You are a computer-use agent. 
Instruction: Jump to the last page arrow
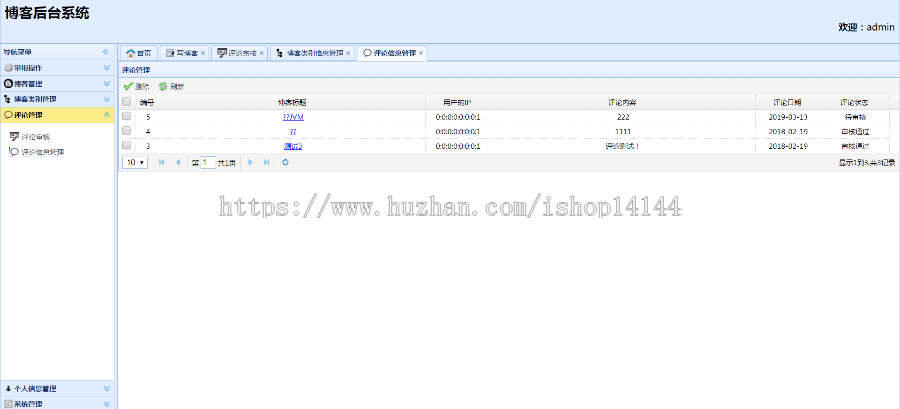point(266,162)
